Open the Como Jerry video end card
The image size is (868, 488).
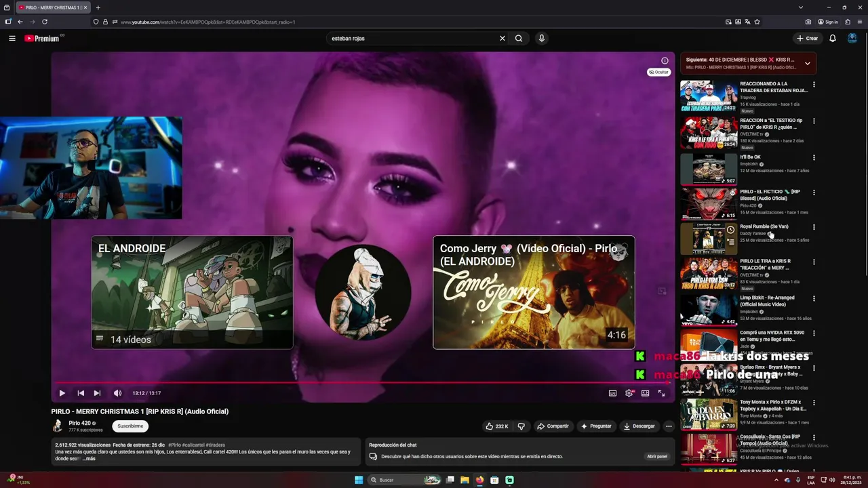[x=534, y=292]
